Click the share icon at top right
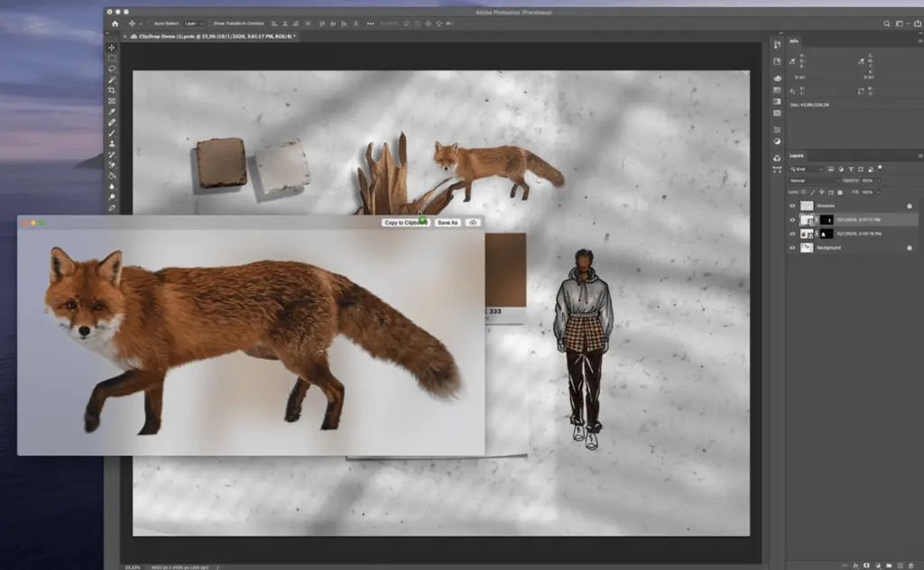924x570 pixels. click(918, 23)
